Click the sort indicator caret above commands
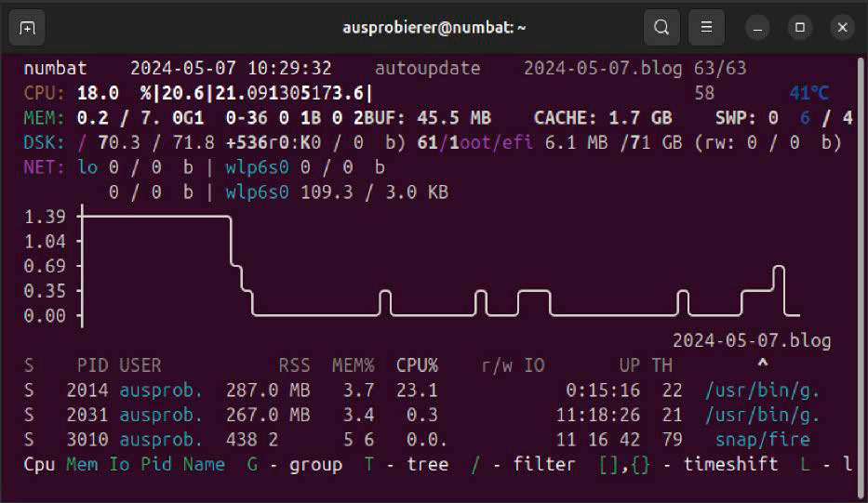This screenshot has width=868, height=503. tap(762, 363)
